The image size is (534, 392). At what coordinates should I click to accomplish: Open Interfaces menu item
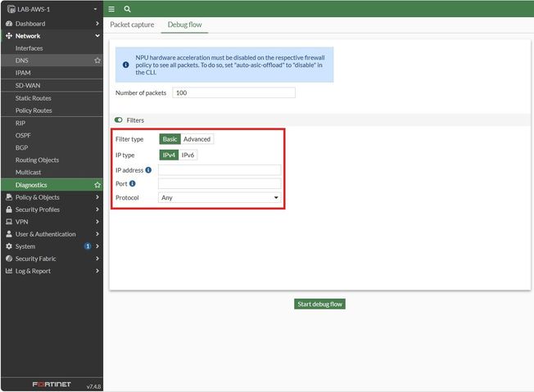[52, 48]
